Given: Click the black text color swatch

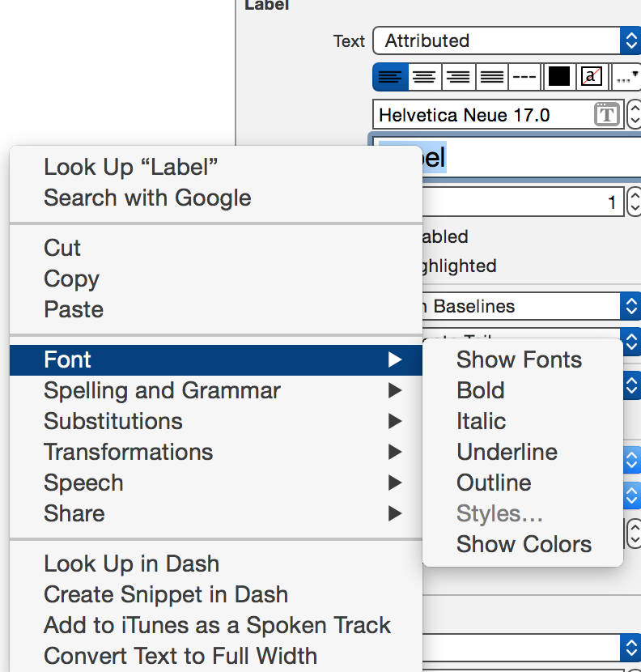Looking at the screenshot, I should pos(558,77).
